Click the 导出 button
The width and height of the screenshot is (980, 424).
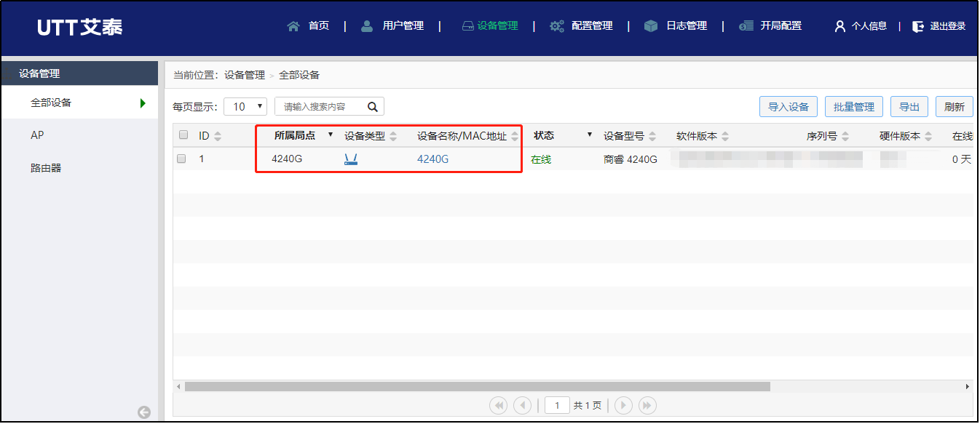pos(909,107)
